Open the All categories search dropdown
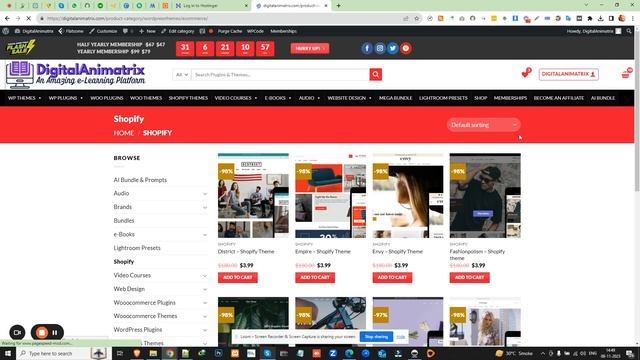Viewport: 640px width, 360px height. tap(182, 75)
